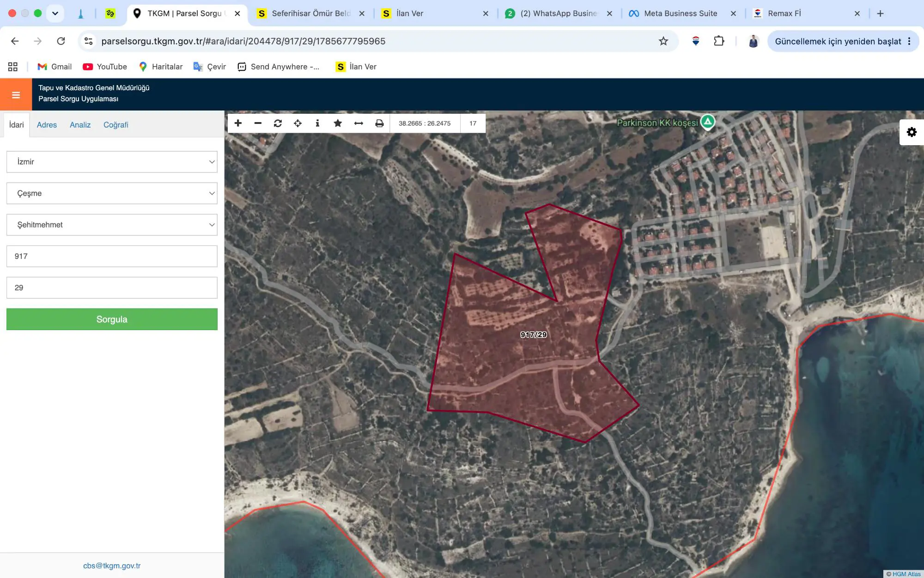Zoom in with the map plus icon
The image size is (924, 578).
tap(238, 123)
